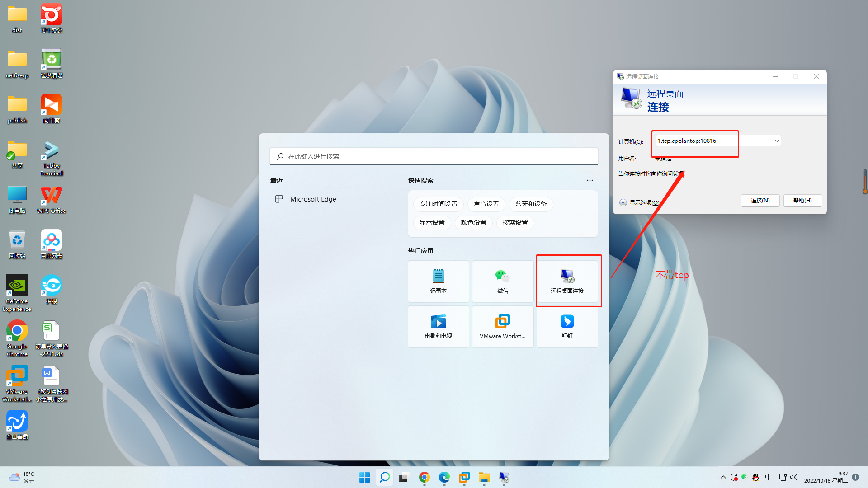The image size is (868, 488).
Task: Click the search input box
Action: [434, 156]
